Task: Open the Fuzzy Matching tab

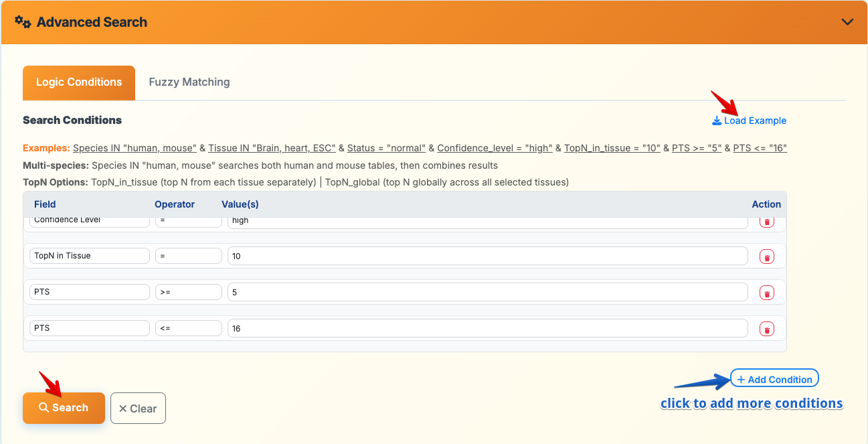Action: coord(189,82)
